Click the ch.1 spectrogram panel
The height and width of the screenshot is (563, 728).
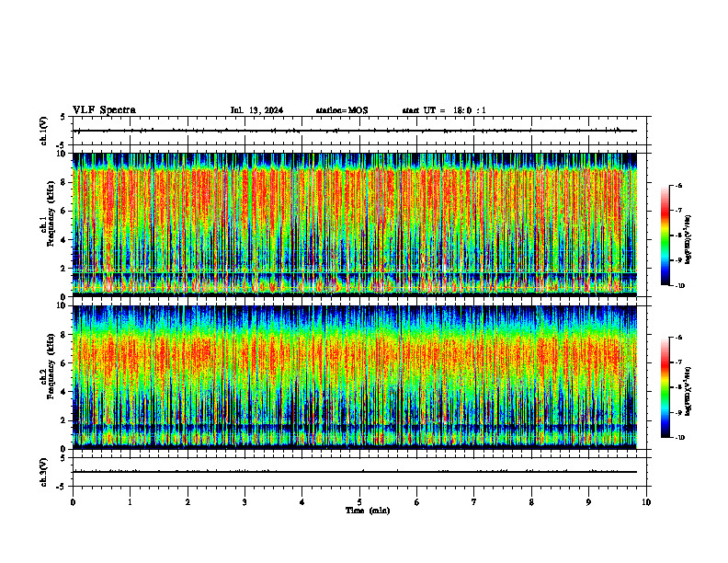pos(355,224)
